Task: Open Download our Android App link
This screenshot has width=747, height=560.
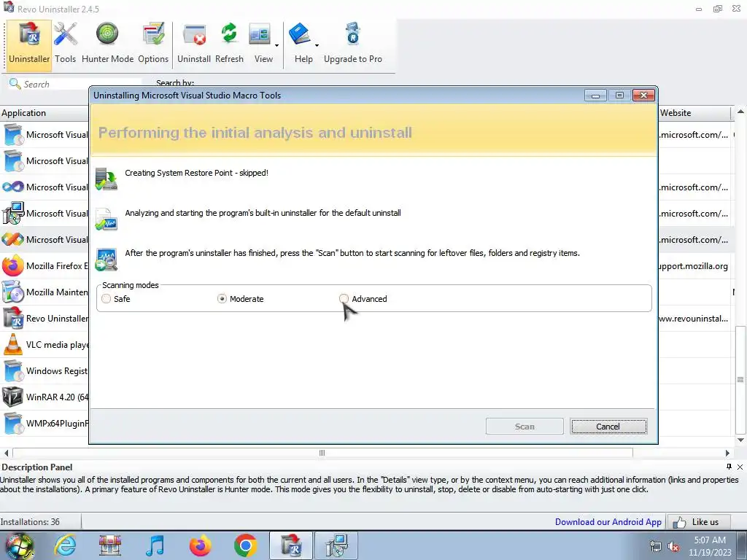Action: point(608,522)
